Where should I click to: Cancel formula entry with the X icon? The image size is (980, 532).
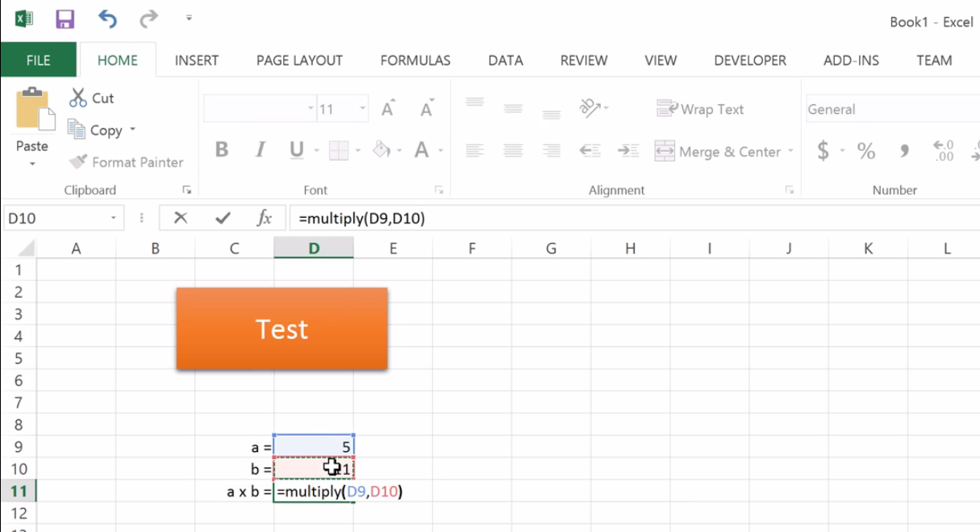pos(181,217)
